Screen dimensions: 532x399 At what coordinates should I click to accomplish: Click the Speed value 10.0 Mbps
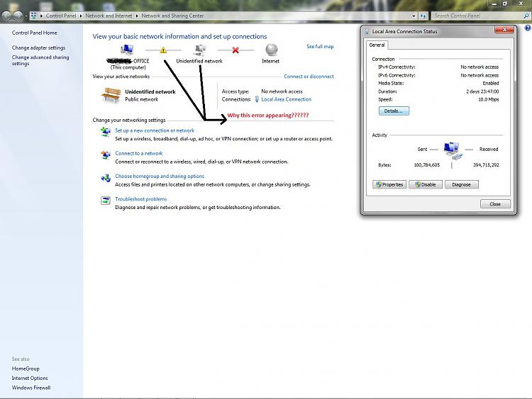pos(489,100)
